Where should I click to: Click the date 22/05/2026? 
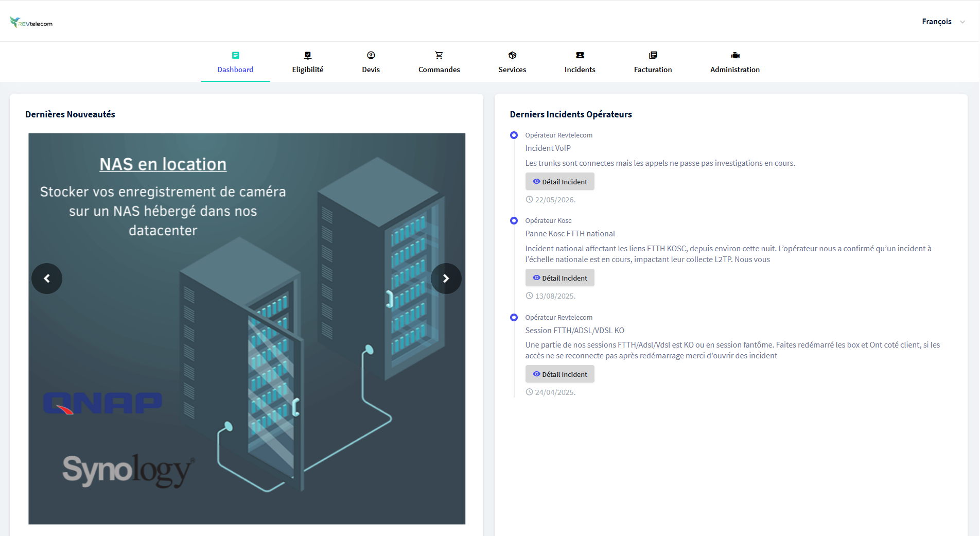pos(555,200)
